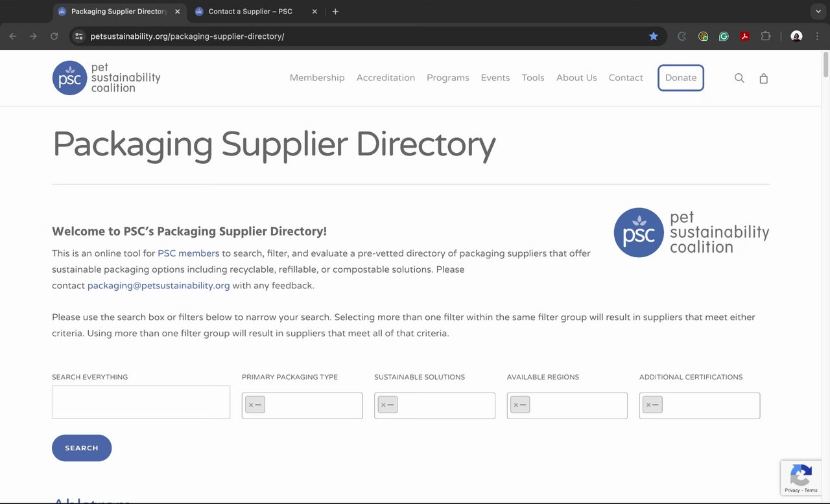The width and height of the screenshot is (830, 504).
Task: Open the Grammarly extension icon
Action: (724, 36)
